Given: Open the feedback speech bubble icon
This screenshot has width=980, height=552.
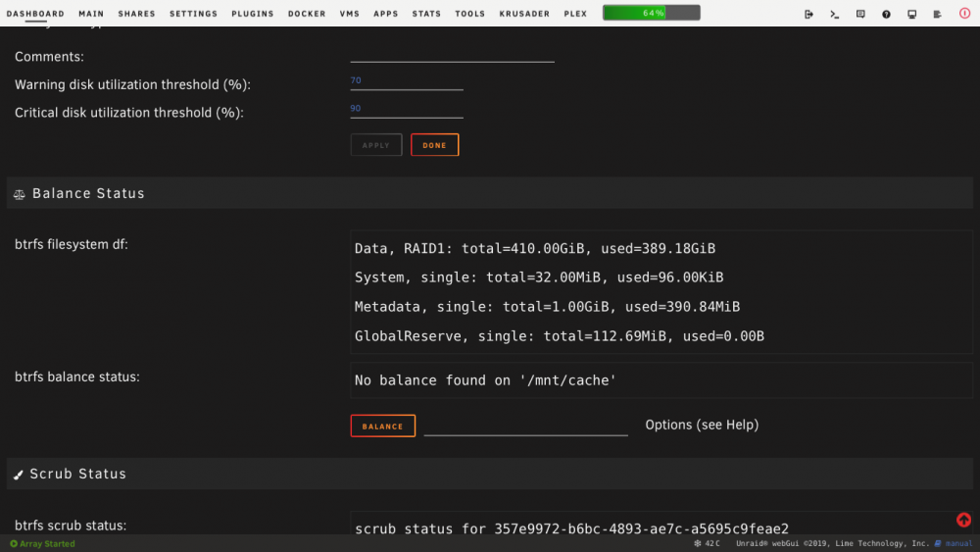Looking at the screenshot, I should coord(860,14).
